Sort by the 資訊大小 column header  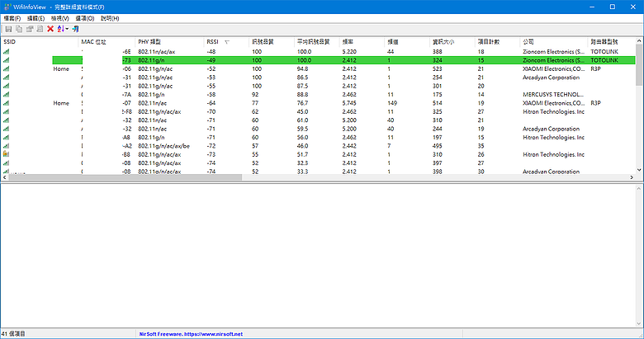452,42
